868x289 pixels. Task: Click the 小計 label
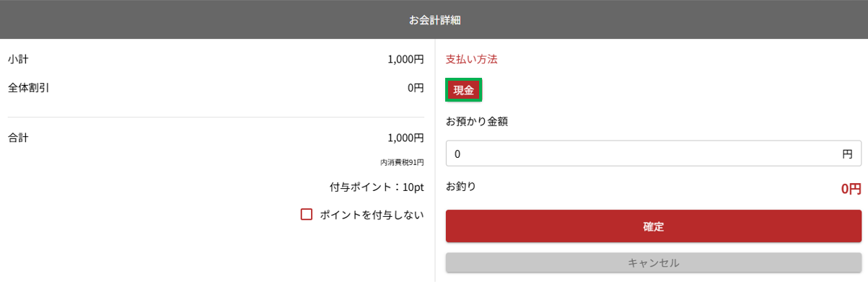click(18, 59)
